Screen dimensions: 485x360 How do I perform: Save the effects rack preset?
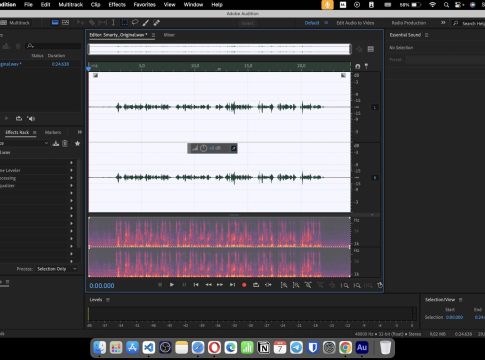pyautogui.click(x=56, y=143)
